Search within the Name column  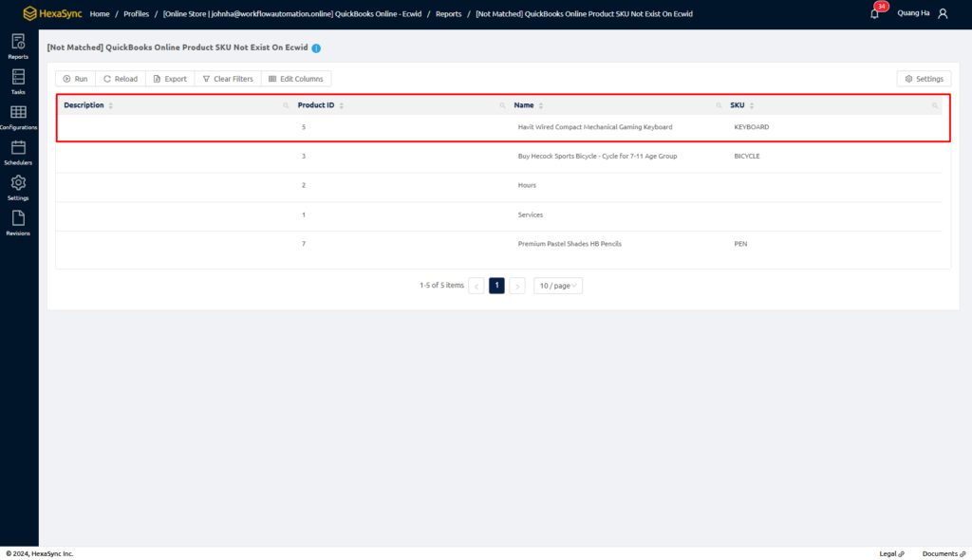(x=719, y=105)
